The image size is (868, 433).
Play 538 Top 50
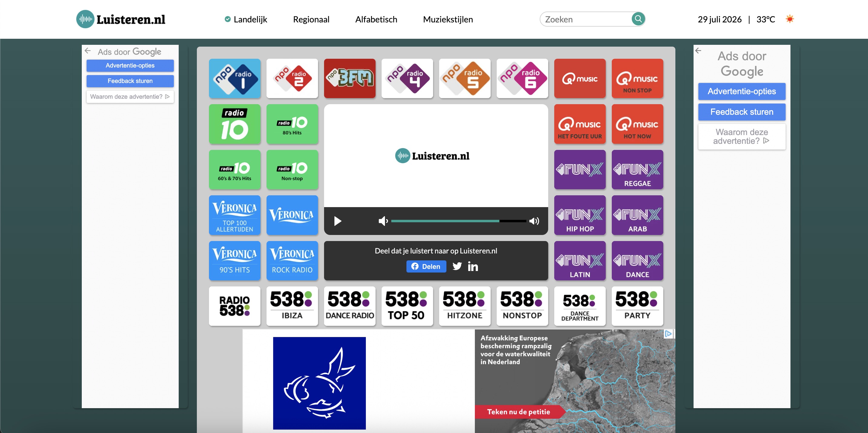(x=407, y=306)
